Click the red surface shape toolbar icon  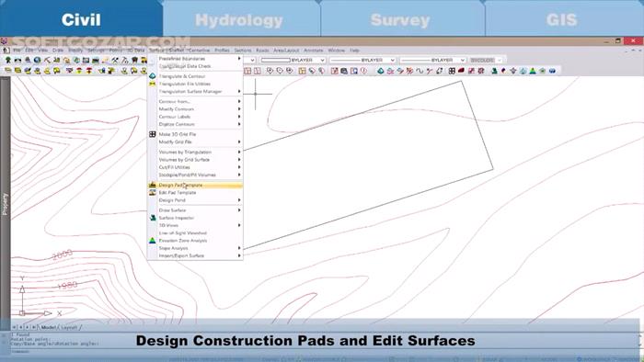461,71
